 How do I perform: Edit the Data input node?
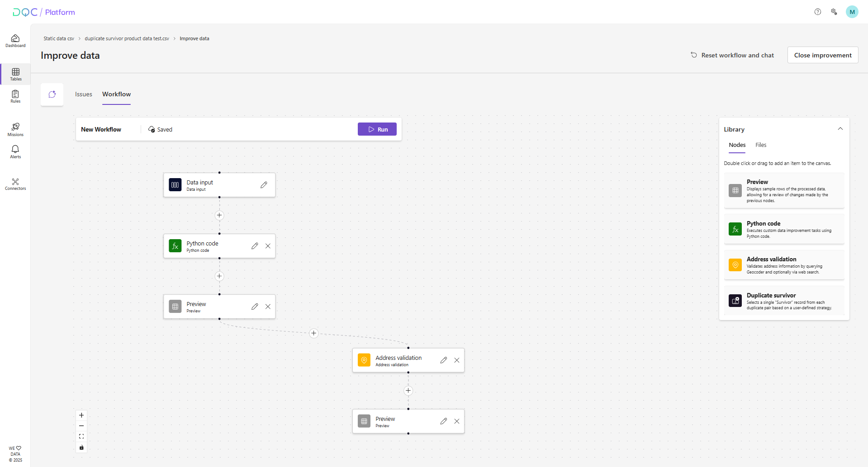click(264, 185)
